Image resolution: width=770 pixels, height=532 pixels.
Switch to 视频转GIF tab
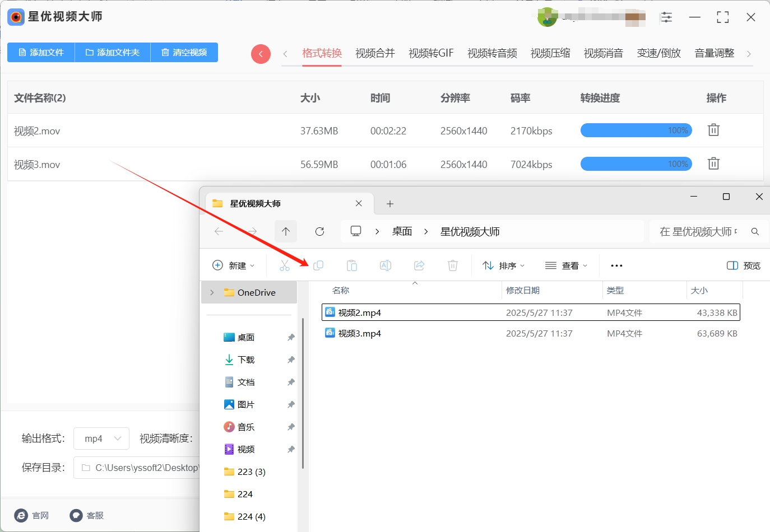(x=431, y=53)
